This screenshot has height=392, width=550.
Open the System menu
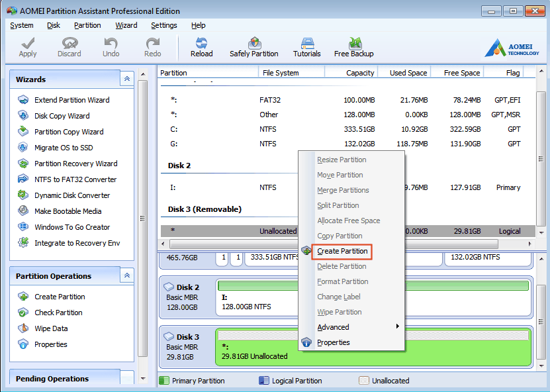pyautogui.click(x=22, y=25)
